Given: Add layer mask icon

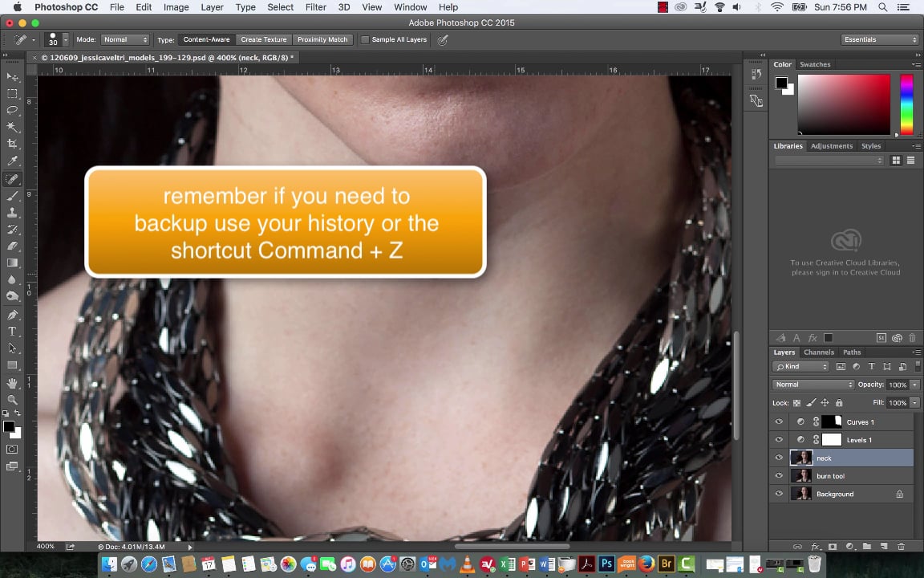Looking at the screenshot, I should pos(833,547).
